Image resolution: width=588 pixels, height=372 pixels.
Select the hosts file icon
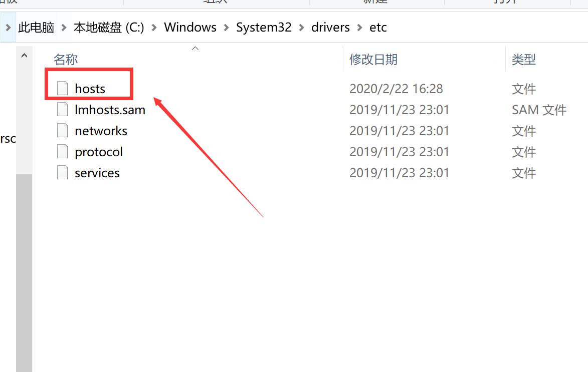62,89
